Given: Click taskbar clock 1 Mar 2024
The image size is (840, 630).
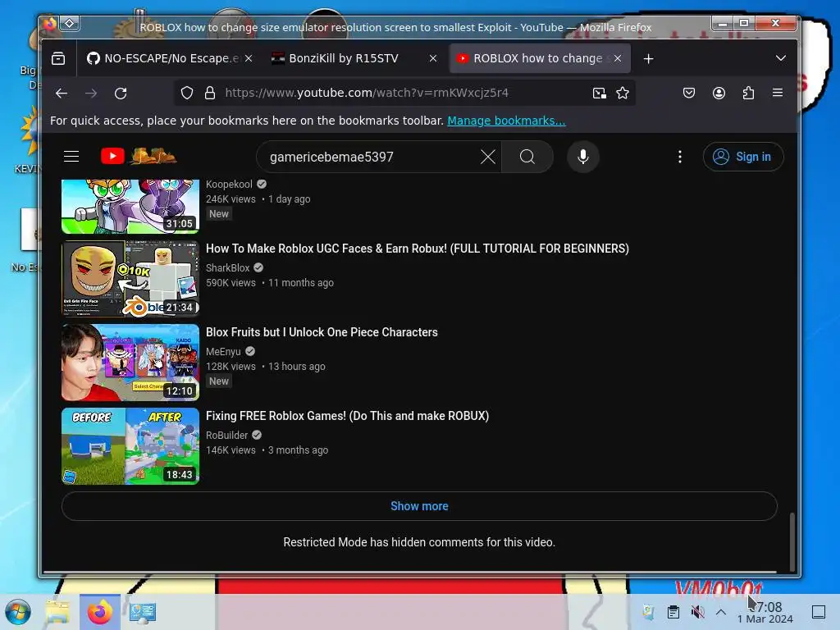Looking at the screenshot, I should [x=765, y=612].
